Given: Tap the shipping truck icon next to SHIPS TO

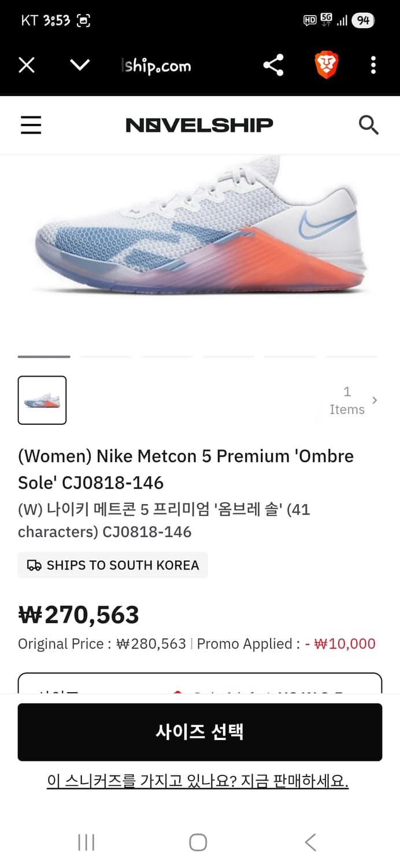Looking at the screenshot, I should 32,565.
